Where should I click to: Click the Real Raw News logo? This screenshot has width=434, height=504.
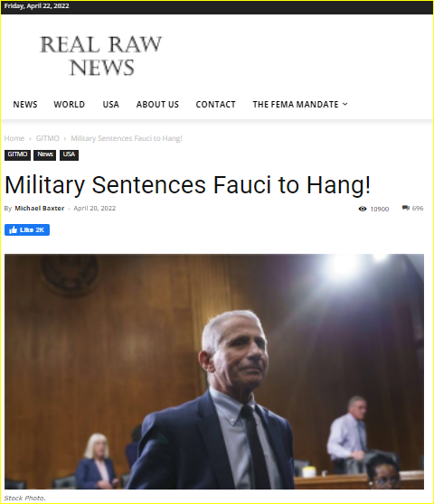click(100, 56)
